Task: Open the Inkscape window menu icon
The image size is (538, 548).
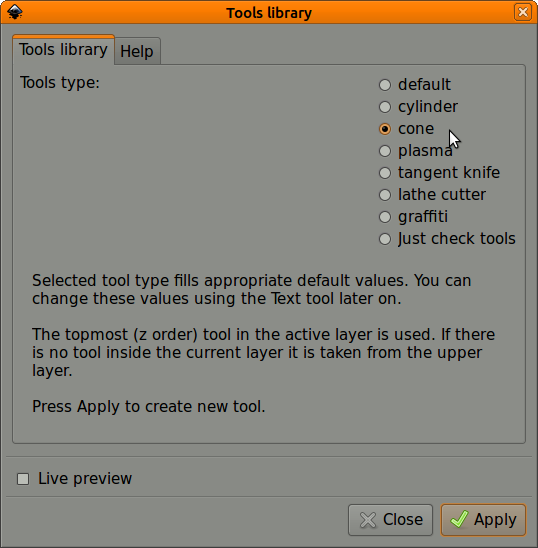Action: click(x=15, y=12)
